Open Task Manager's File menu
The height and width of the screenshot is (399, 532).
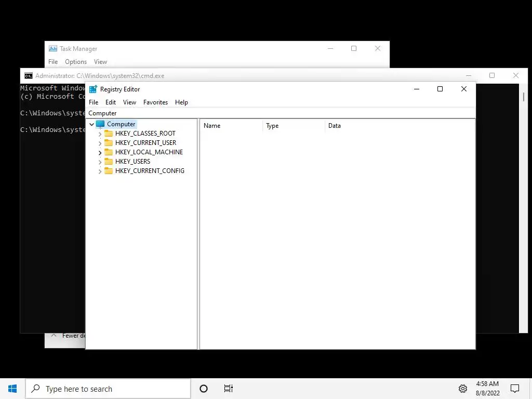coord(53,62)
